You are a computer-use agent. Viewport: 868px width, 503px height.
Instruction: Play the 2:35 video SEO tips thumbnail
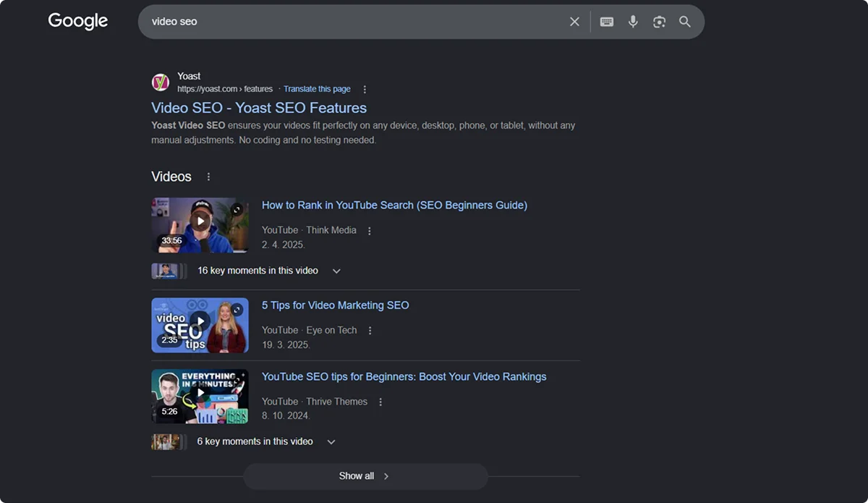tap(200, 325)
